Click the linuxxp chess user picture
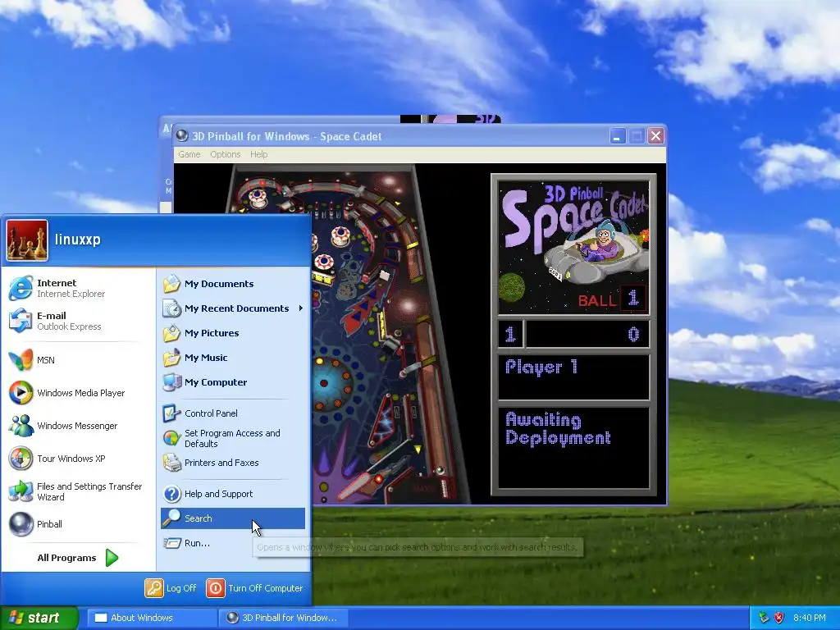 coord(27,240)
